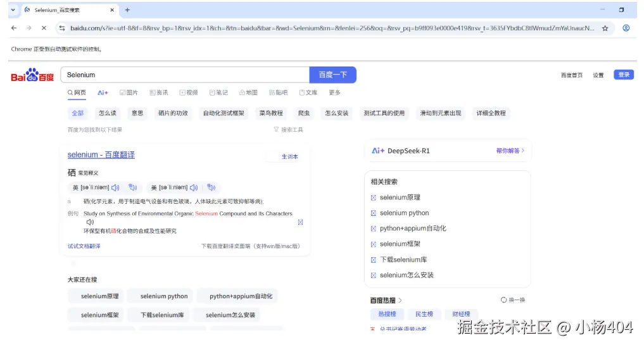This screenshot has width=644, height=347.
Task: Switch to the 文库 tab
Action: coord(308,93)
